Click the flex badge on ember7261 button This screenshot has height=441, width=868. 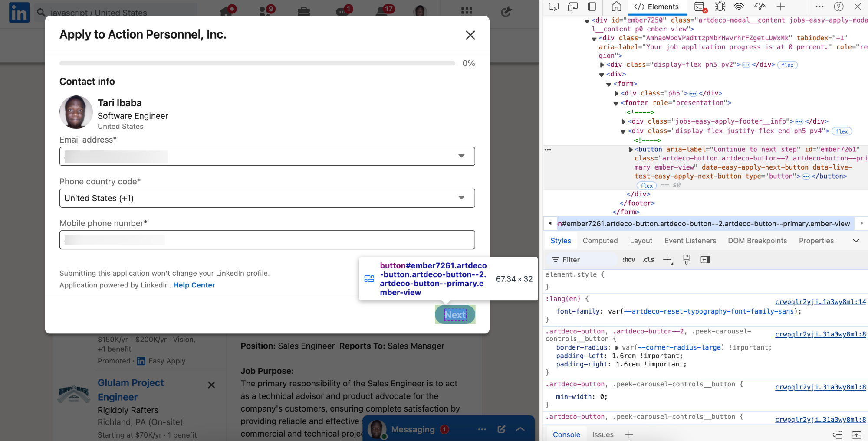[647, 186]
